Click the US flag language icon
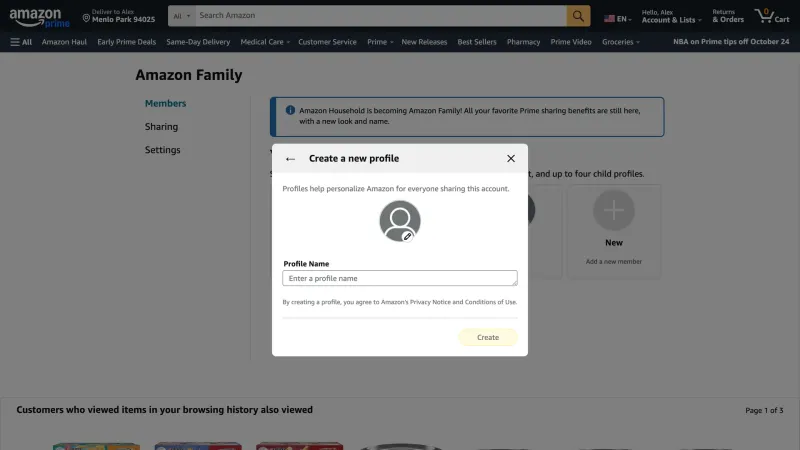Viewport: 800px width, 450px height. 609,18
